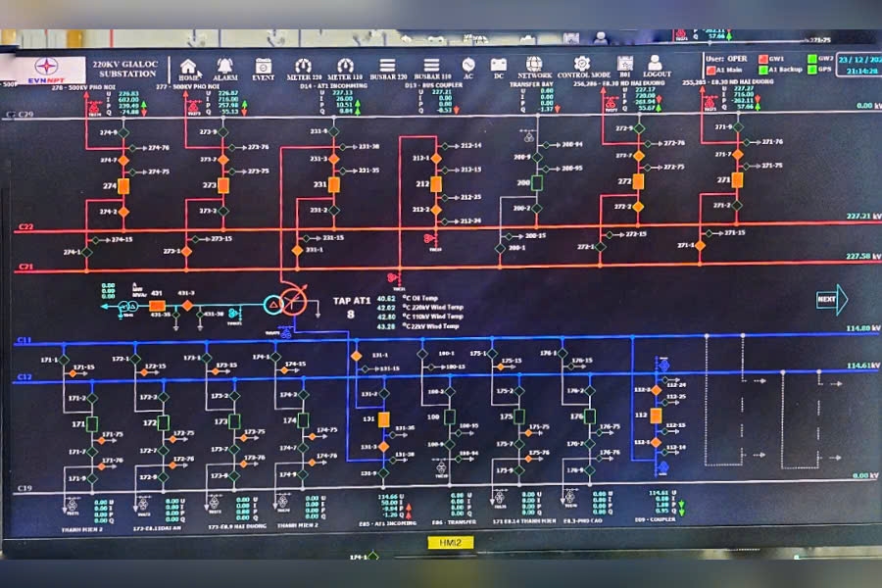Open the HOME screen icon
The image size is (882, 588).
coord(189,67)
